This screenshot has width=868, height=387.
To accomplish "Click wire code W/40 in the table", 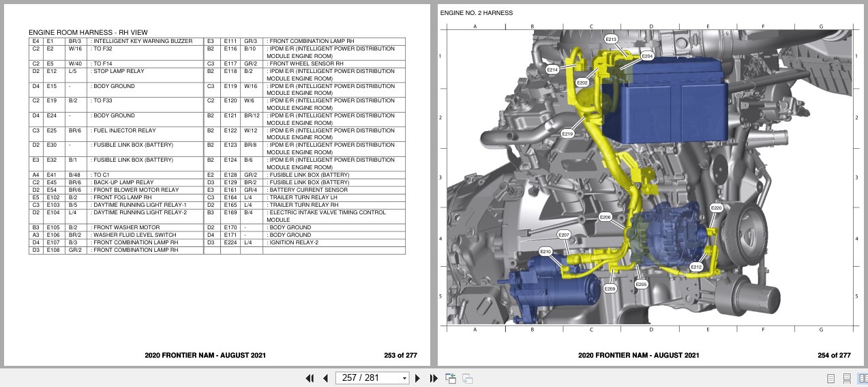I will click(x=75, y=63).
